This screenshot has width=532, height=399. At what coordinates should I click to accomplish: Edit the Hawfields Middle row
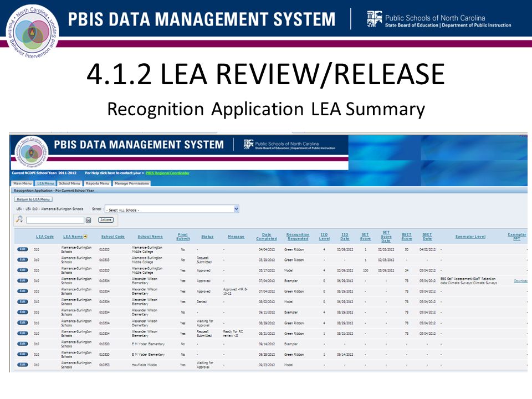(x=22, y=365)
